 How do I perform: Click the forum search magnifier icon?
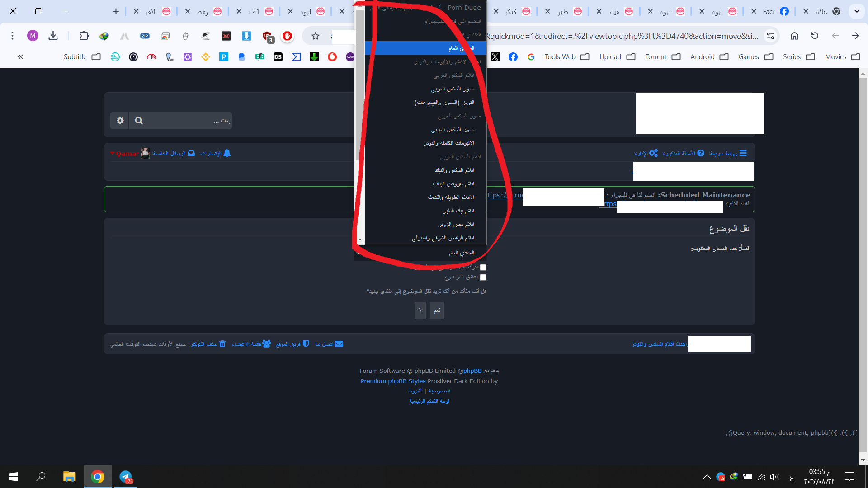139,121
